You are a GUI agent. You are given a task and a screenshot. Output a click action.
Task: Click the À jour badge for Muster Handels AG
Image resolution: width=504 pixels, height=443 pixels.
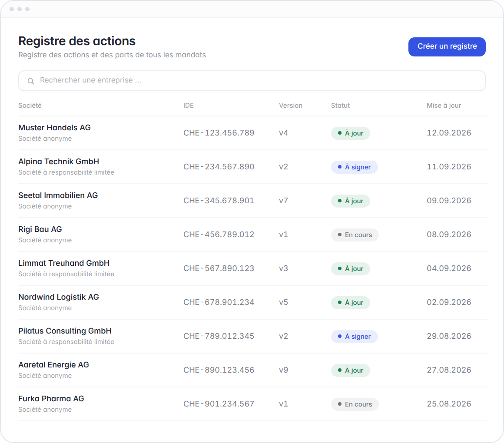350,133
